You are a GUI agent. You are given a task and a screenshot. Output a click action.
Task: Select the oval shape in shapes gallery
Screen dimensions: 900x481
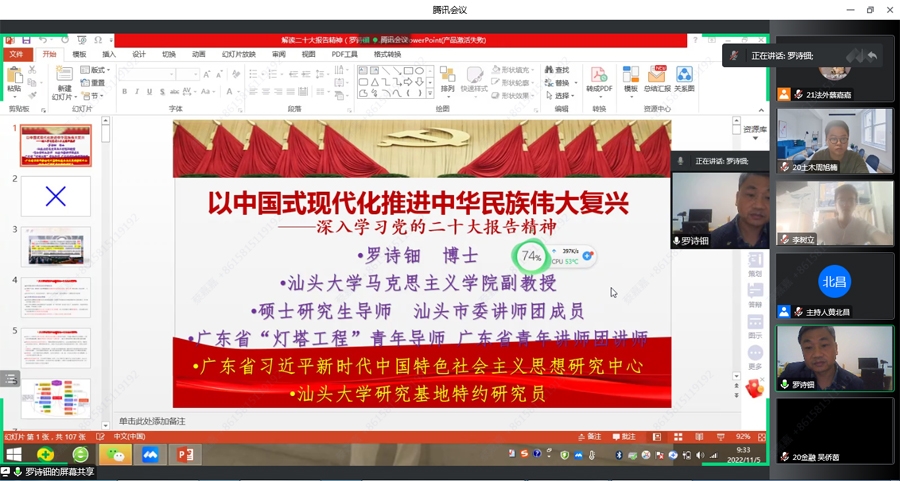(x=420, y=71)
